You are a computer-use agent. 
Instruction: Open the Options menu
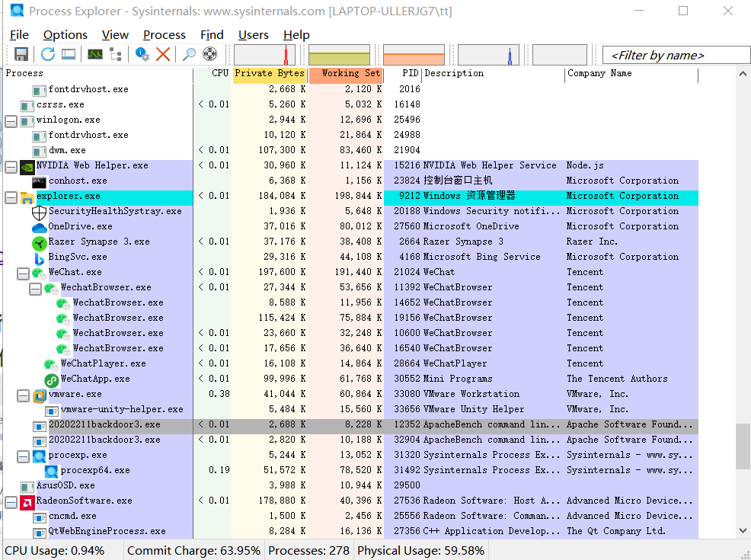click(x=66, y=35)
